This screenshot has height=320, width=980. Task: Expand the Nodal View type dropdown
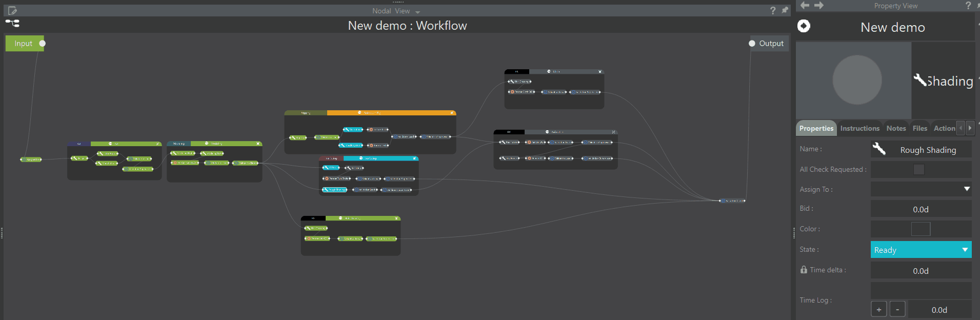point(417,12)
